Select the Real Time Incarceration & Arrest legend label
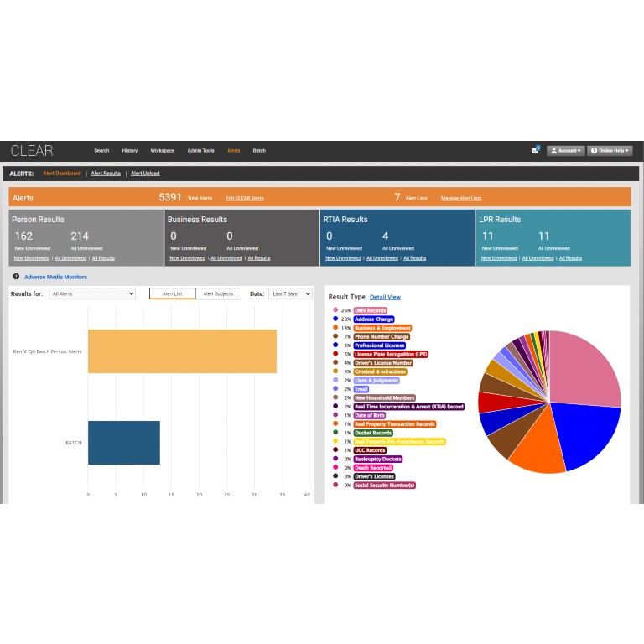The height and width of the screenshot is (644, 644). 409,407
